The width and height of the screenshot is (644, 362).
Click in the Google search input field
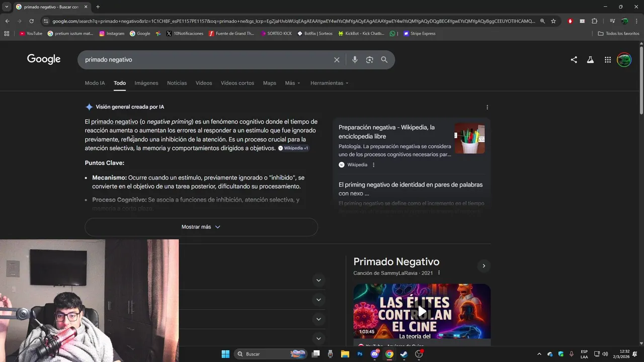click(206, 60)
